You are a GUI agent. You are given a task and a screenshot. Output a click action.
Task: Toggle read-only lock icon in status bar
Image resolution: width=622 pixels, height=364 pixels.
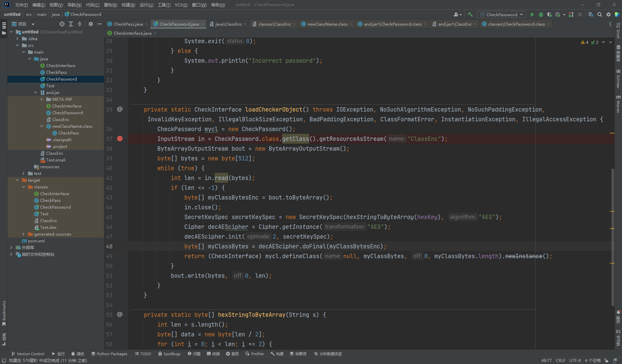click(x=606, y=360)
